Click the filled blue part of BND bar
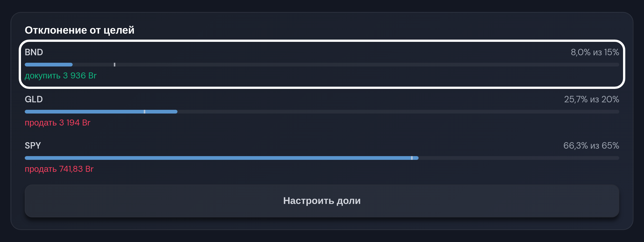Image resolution: width=644 pixels, height=242 pixels. pos(49,65)
